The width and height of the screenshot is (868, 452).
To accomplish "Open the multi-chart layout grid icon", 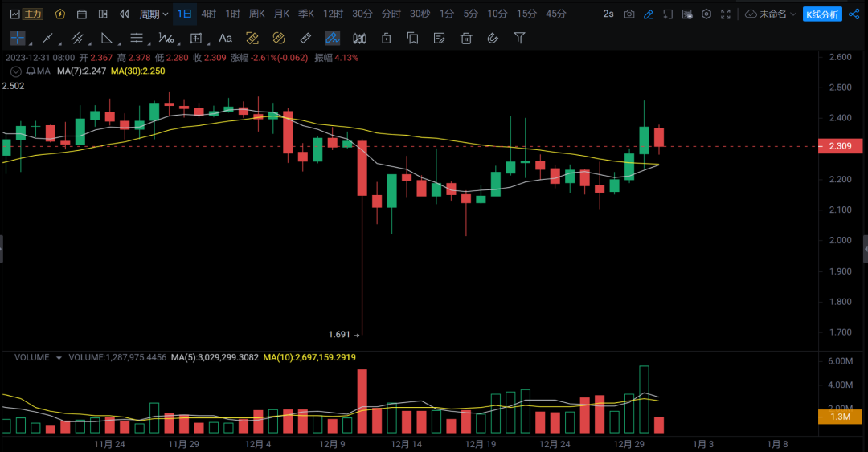I will coord(103,14).
